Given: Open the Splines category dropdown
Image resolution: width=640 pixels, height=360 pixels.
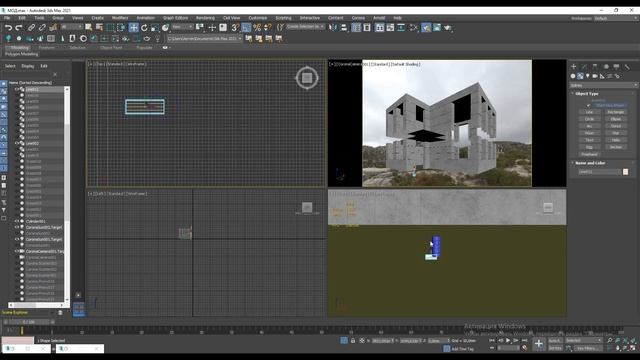Looking at the screenshot, I should click(603, 85).
